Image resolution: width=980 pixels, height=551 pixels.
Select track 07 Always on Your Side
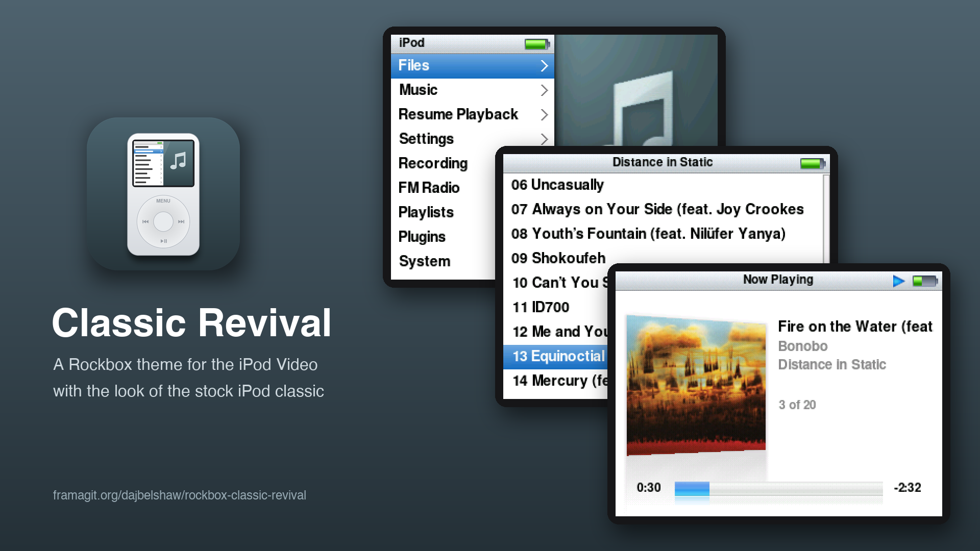663,210
